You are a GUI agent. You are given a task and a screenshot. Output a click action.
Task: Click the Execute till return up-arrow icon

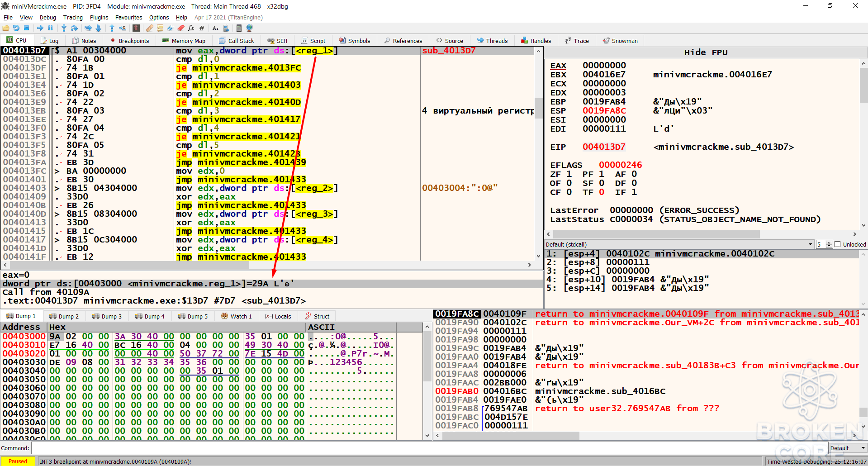(112, 28)
